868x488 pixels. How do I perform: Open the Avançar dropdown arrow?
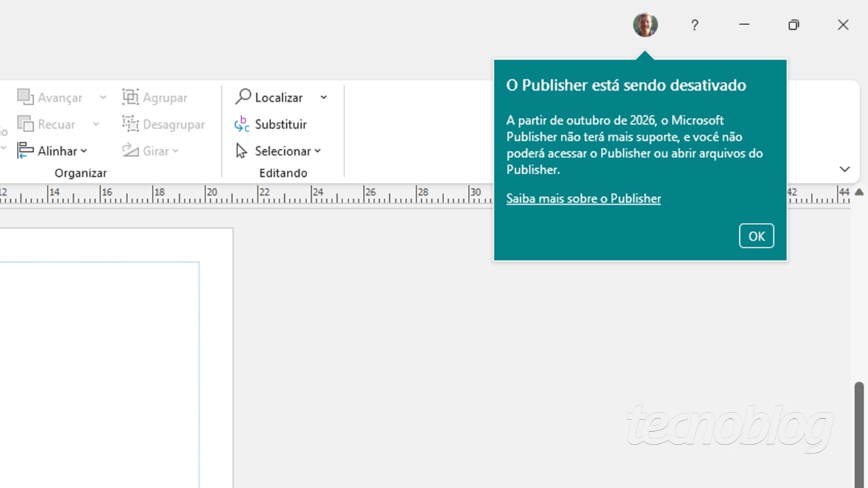(x=103, y=98)
